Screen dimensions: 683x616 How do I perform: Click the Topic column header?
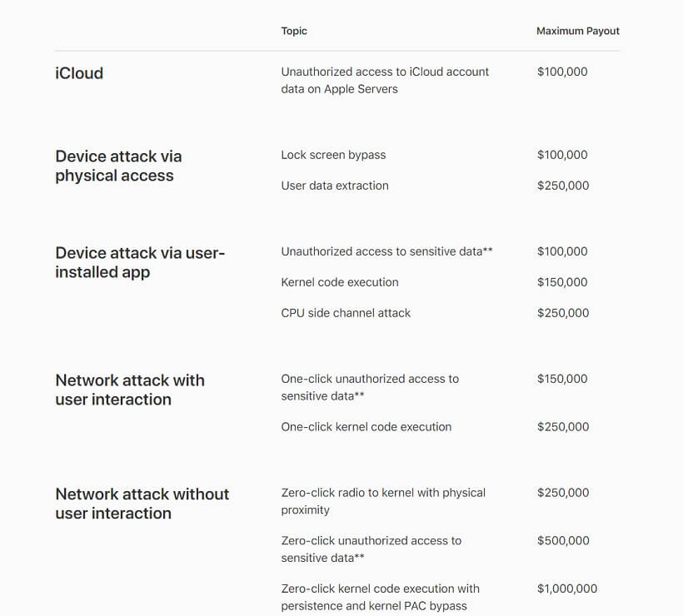pos(294,31)
